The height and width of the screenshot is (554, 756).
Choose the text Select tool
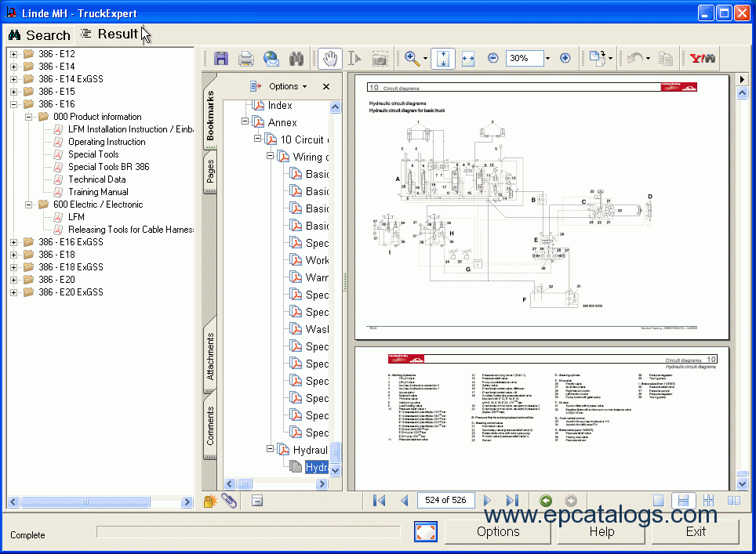[x=354, y=59]
